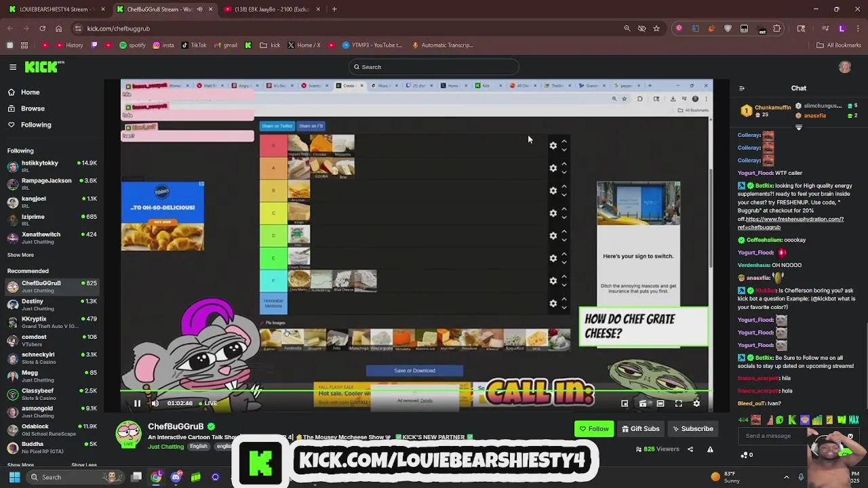Open Destiny recommended channel
The image size is (868, 488).
[52, 304]
